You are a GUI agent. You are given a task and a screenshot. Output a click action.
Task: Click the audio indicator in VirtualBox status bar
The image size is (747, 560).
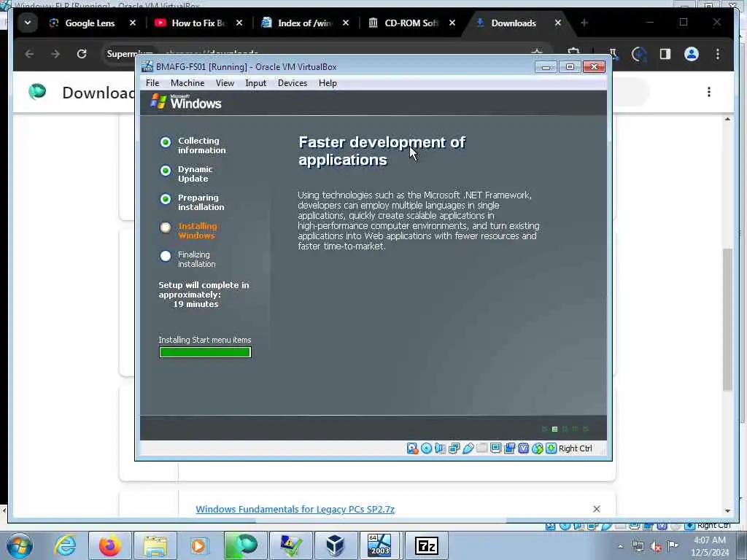point(440,448)
